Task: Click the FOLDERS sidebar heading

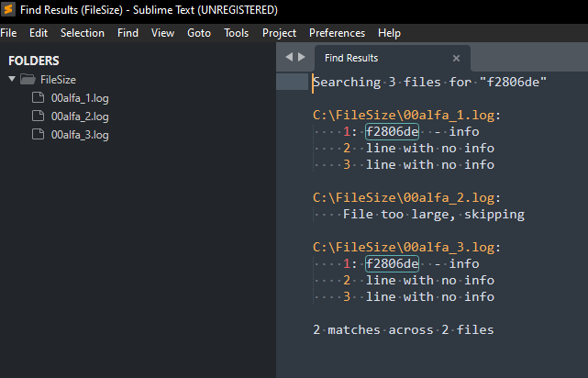Action: tap(34, 61)
